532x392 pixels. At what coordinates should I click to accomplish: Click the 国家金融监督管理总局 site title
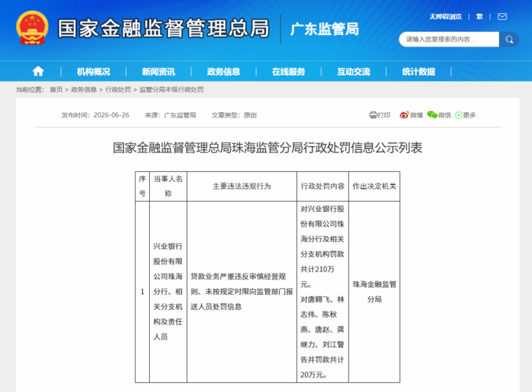click(163, 28)
